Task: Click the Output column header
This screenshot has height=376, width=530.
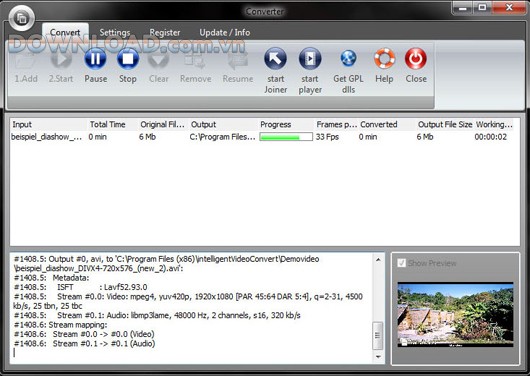Action: [223, 124]
